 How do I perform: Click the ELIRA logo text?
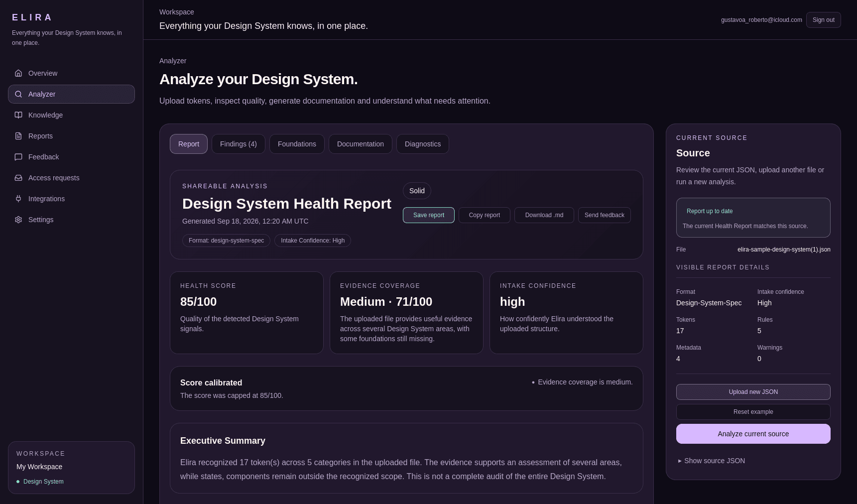[32, 17]
